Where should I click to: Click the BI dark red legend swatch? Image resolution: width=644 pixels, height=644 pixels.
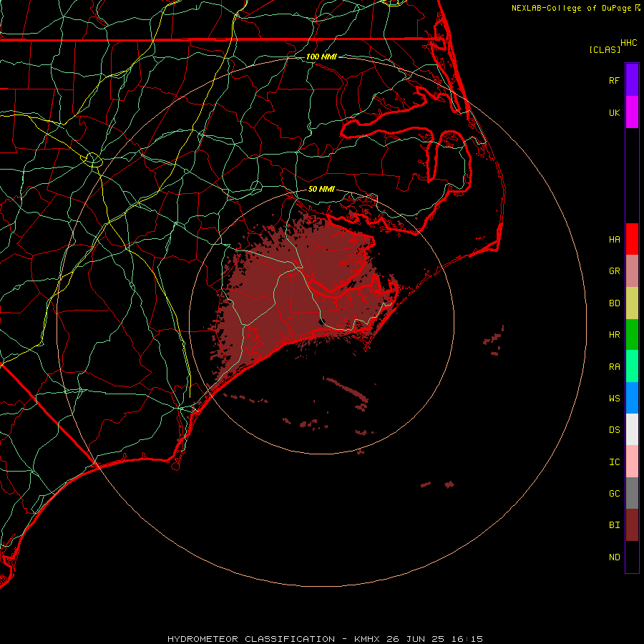(x=632, y=525)
